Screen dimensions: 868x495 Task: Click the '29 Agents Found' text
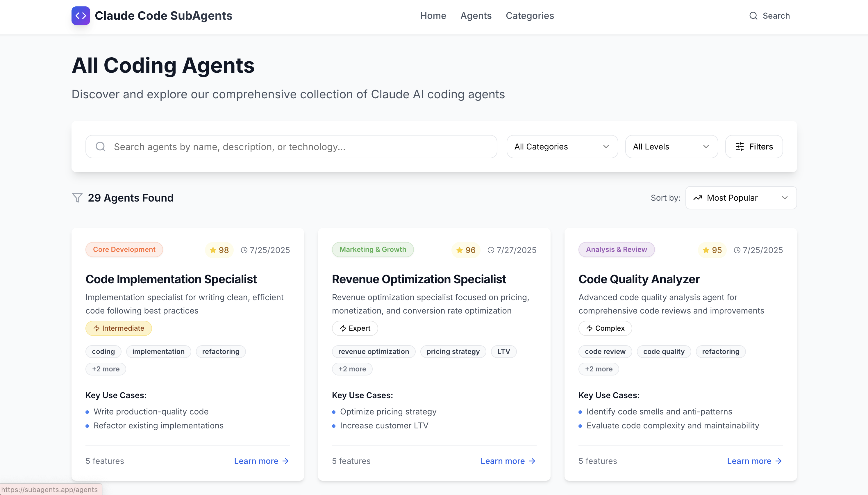click(x=131, y=198)
